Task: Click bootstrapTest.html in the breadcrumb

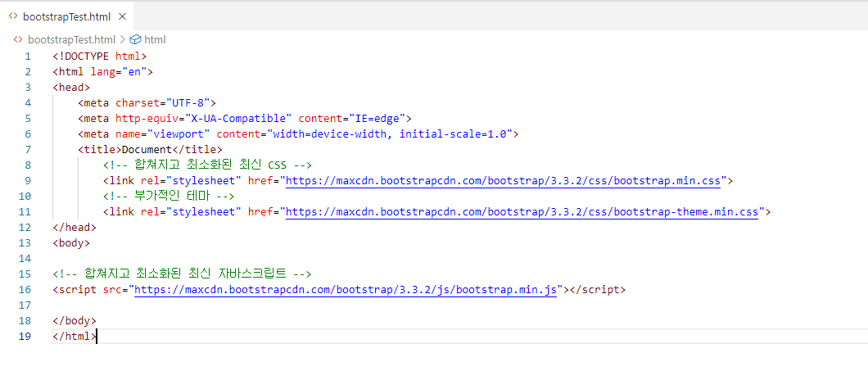Action: coord(71,40)
